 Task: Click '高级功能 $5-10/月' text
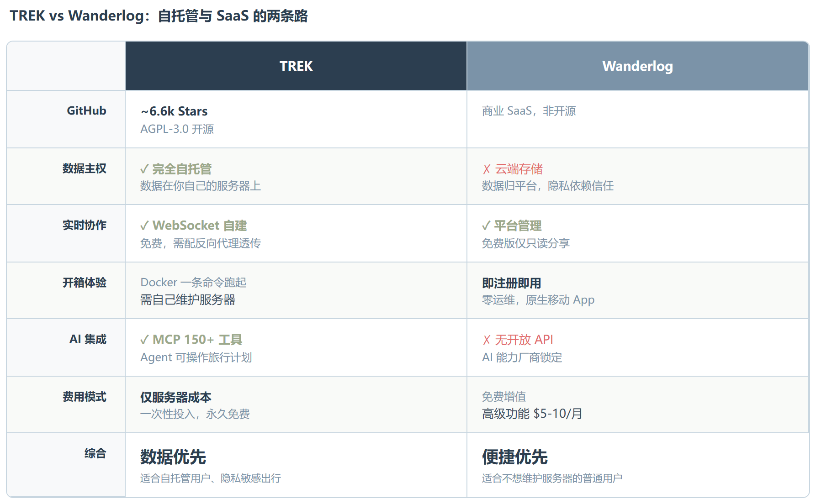tap(532, 414)
